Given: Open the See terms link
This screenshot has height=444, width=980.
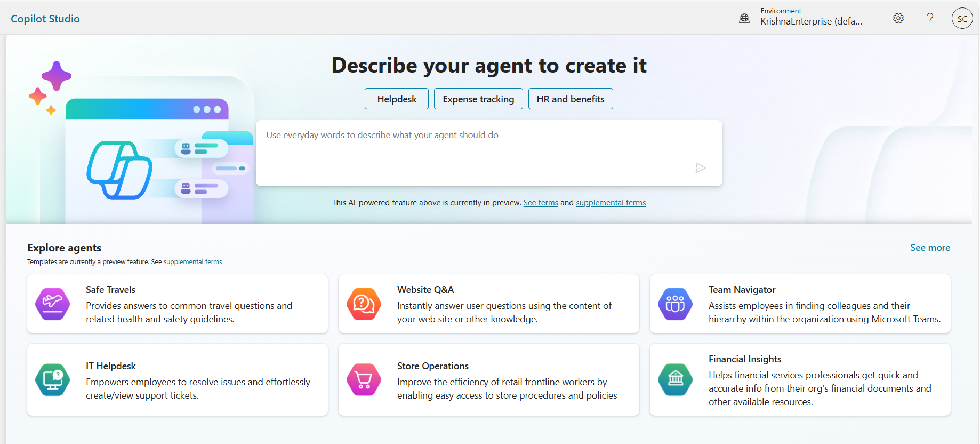Looking at the screenshot, I should click(x=541, y=203).
